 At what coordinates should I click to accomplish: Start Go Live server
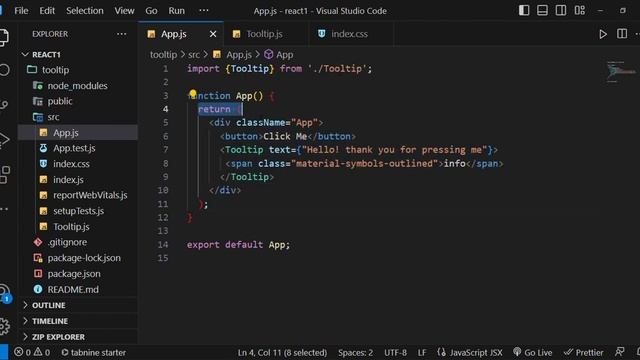[533, 353]
